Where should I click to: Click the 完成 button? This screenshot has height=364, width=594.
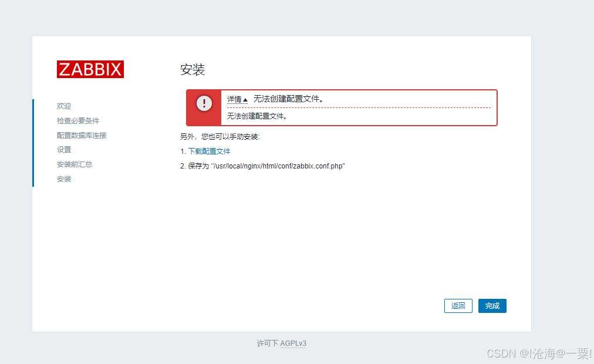pos(492,306)
